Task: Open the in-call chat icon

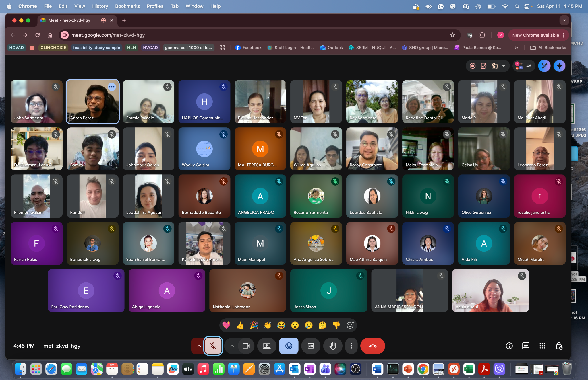Action: (x=525, y=346)
